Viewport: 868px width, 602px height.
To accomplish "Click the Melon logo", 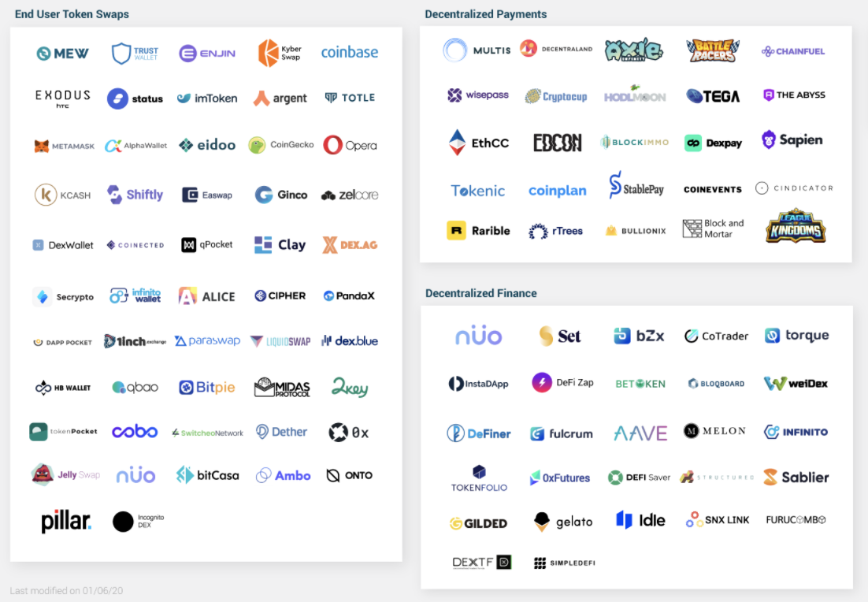I will pyautogui.click(x=714, y=430).
